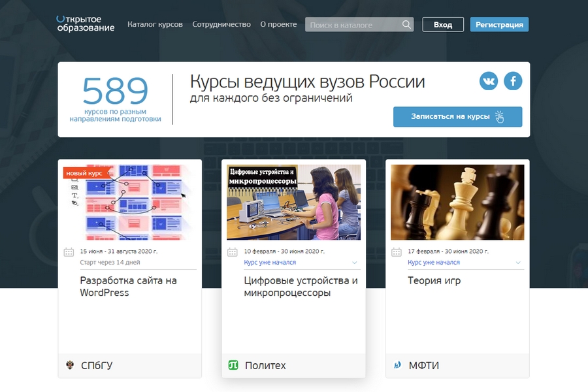
Task: Click the VK social network icon
Action: click(x=489, y=81)
